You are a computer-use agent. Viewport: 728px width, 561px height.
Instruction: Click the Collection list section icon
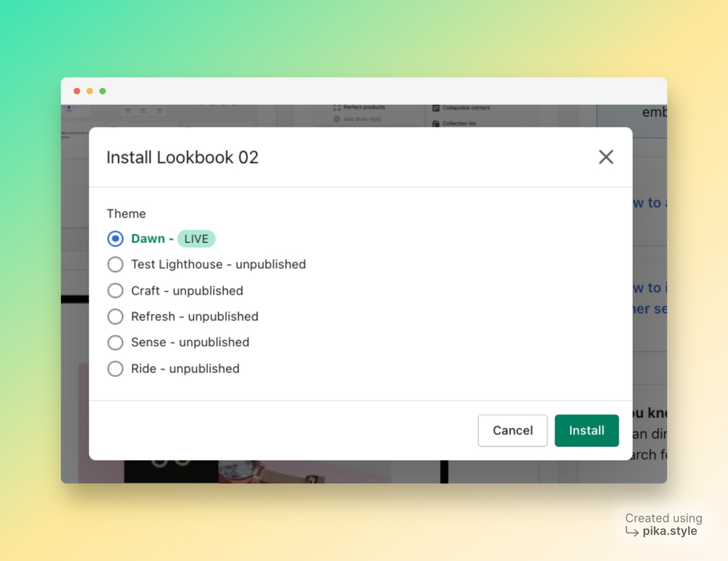tap(436, 123)
